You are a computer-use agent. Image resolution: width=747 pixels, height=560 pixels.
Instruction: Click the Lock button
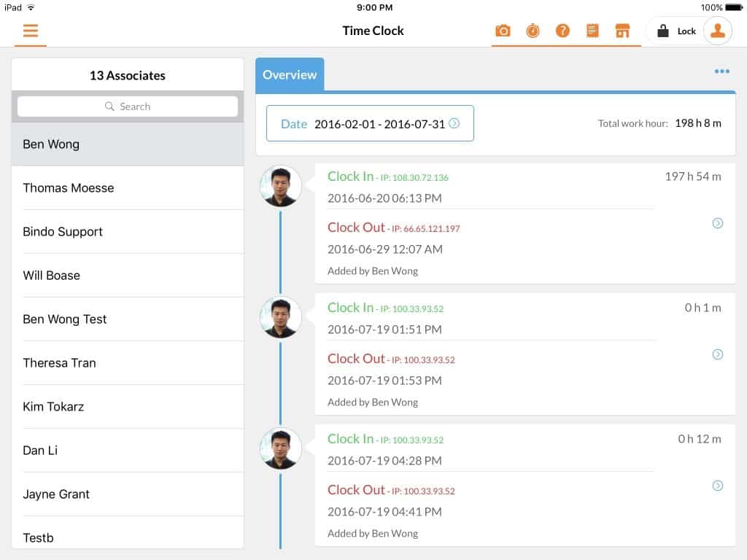pyautogui.click(x=676, y=31)
